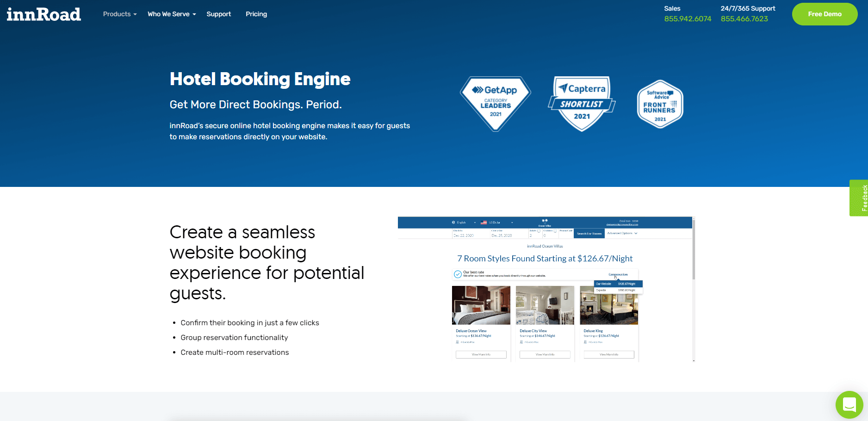Call the Sales number 855.942.6074

[x=688, y=19]
